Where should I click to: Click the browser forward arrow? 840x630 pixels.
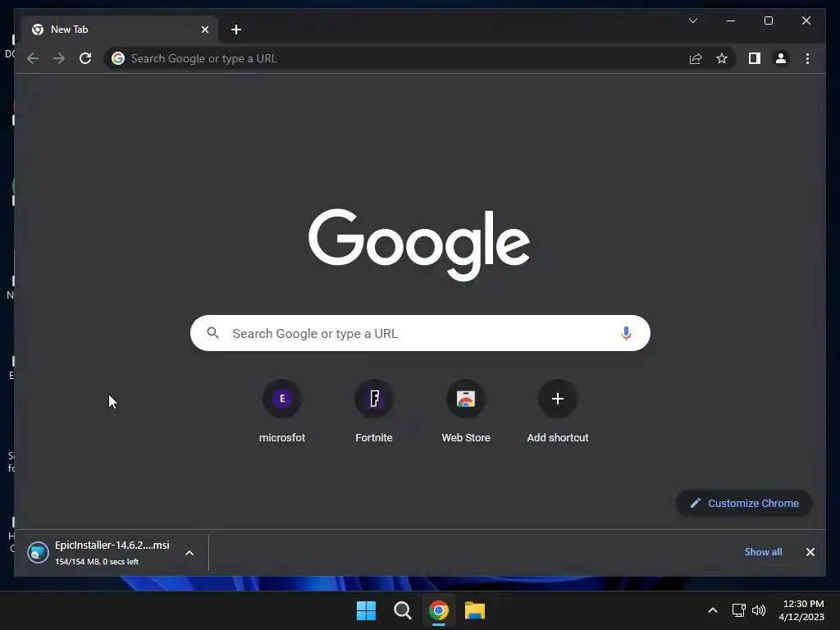coord(59,58)
